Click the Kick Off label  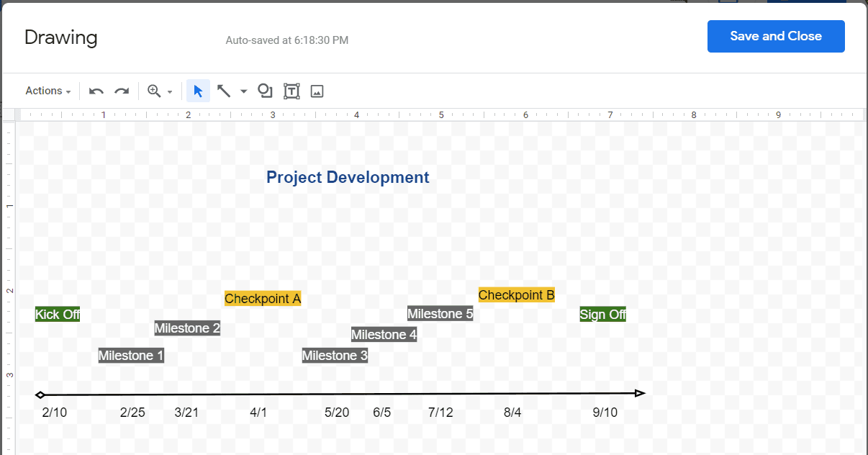point(57,314)
